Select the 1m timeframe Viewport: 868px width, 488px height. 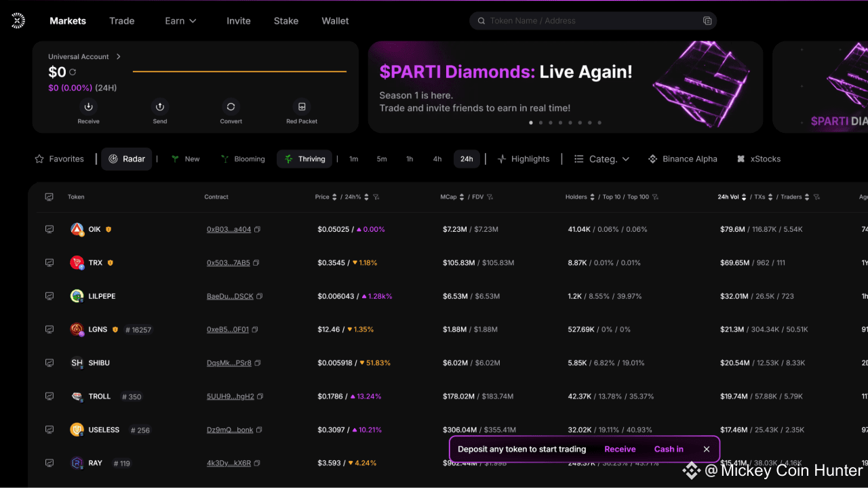click(354, 159)
